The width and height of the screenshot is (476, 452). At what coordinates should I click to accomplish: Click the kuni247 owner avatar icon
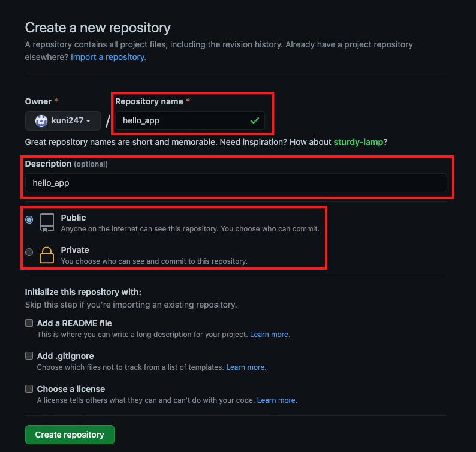coord(41,120)
